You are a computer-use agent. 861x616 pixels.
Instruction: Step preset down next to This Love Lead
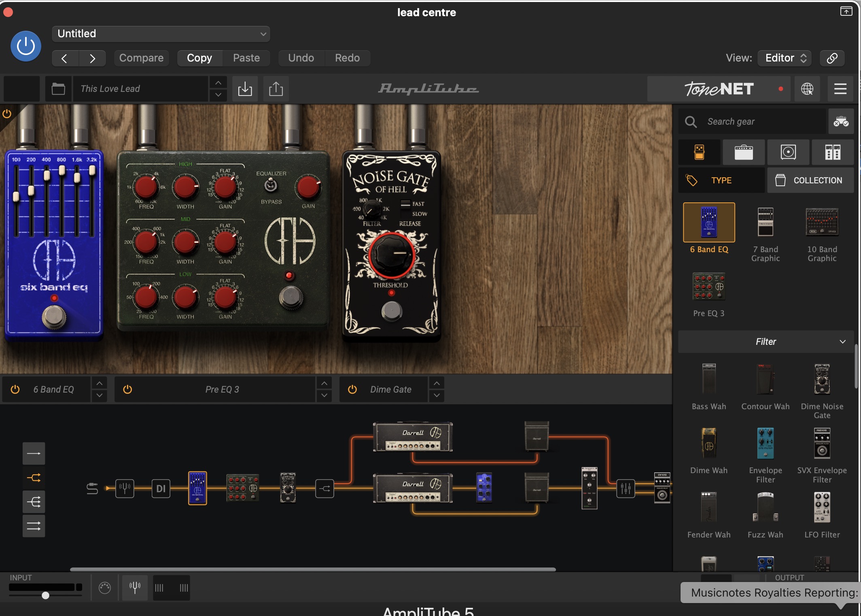[x=218, y=95]
